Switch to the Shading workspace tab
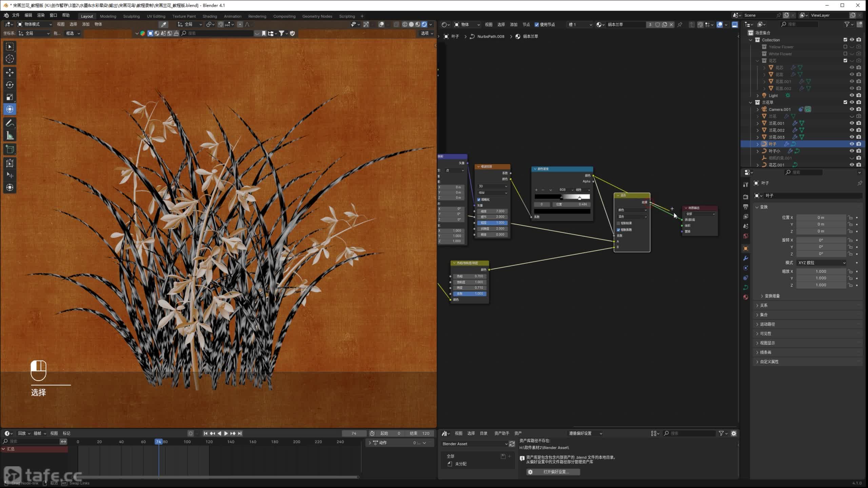Screen dimensions: 868x488 click(x=210, y=16)
